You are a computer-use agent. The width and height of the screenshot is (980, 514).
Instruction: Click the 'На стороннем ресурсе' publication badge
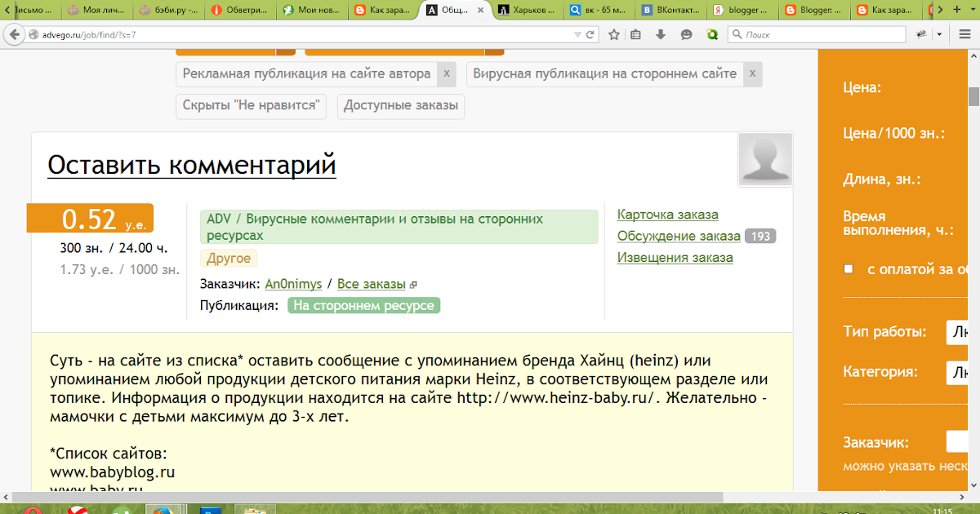pos(363,305)
